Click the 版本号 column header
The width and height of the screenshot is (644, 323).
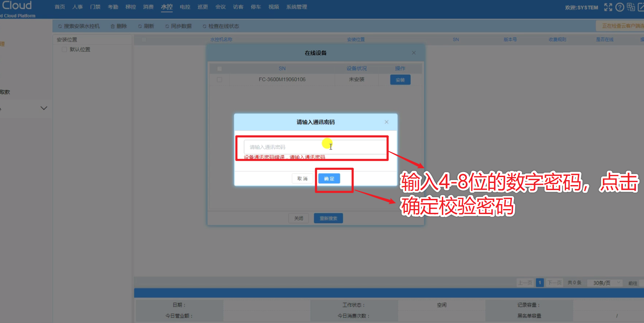tap(510, 40)
